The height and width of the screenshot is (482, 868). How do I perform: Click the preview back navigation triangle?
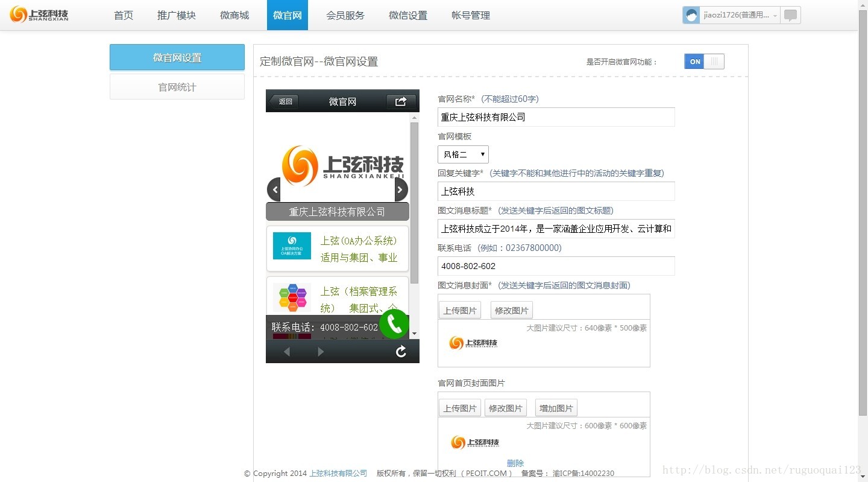point(287,352)
